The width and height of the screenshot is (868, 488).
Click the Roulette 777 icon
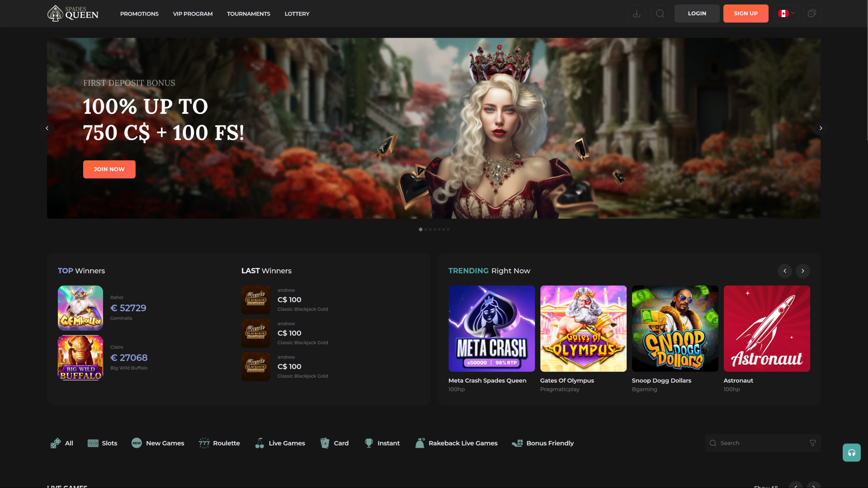tap(204, 443)
